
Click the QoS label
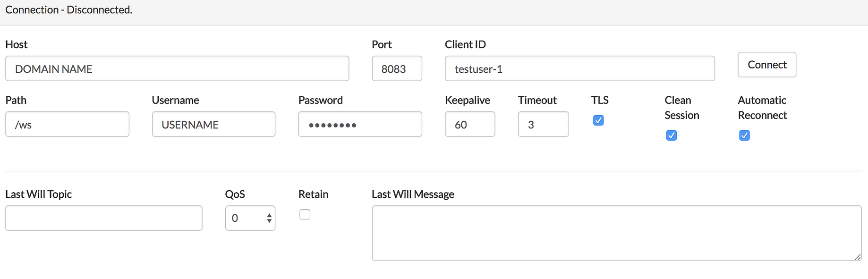[235, 194]
